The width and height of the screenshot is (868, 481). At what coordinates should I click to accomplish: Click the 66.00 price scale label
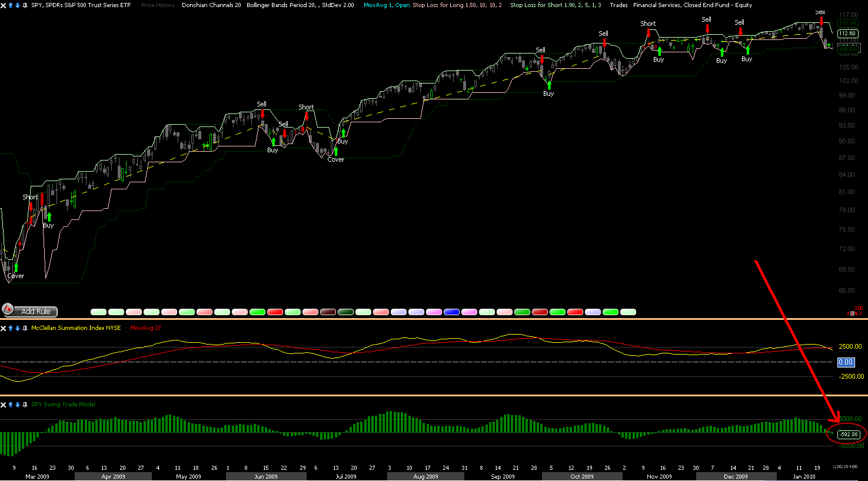pos(847,290)
